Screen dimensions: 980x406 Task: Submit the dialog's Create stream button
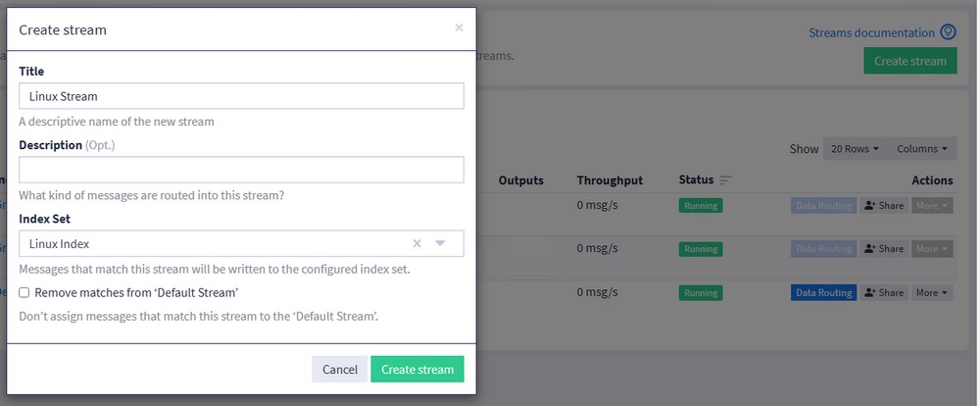[x=417, y=370]
